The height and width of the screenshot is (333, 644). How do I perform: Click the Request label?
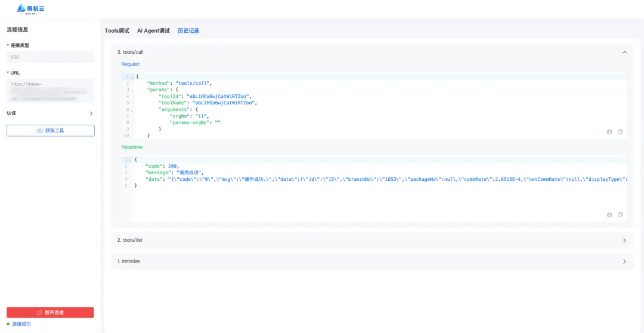(130, 64)
